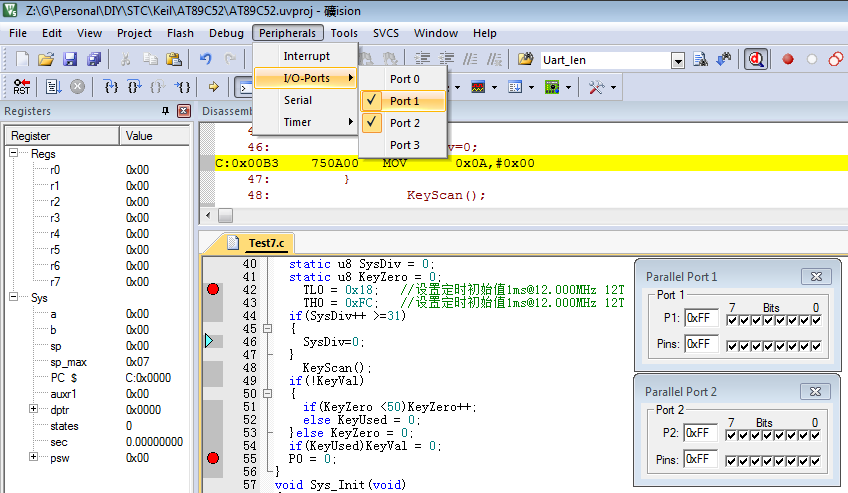Open the Logic Analyzer window icon
Image resolution: width=848 pixels, height=493 pixels.
point(478,87)
